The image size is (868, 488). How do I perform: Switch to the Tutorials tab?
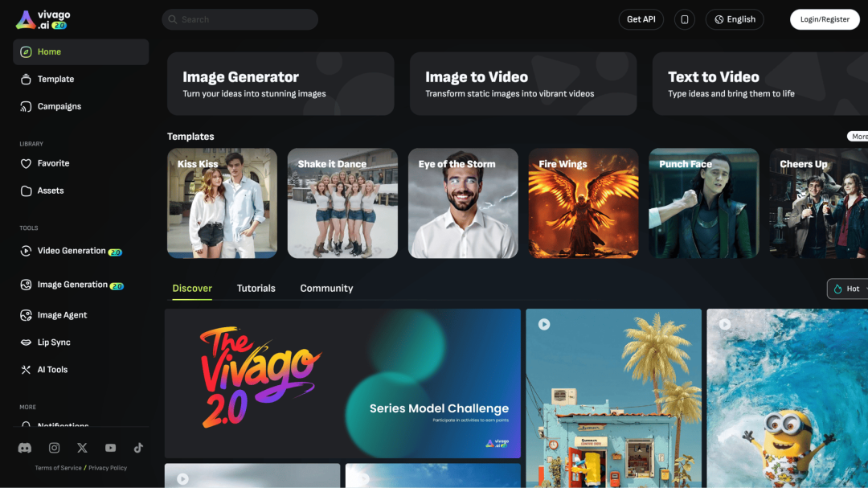click(256, 289)
